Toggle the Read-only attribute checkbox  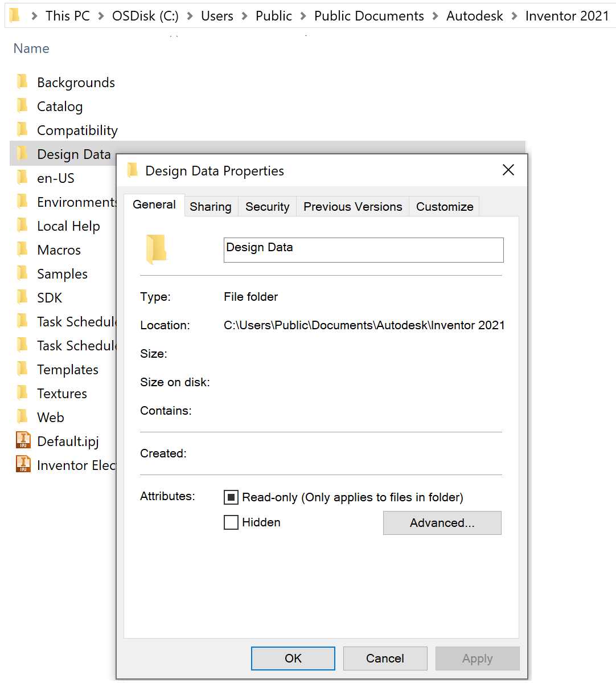(231, 497)
